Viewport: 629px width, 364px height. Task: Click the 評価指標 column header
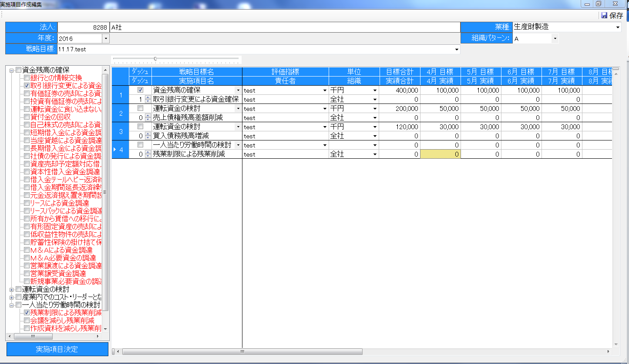coord(285,72)
